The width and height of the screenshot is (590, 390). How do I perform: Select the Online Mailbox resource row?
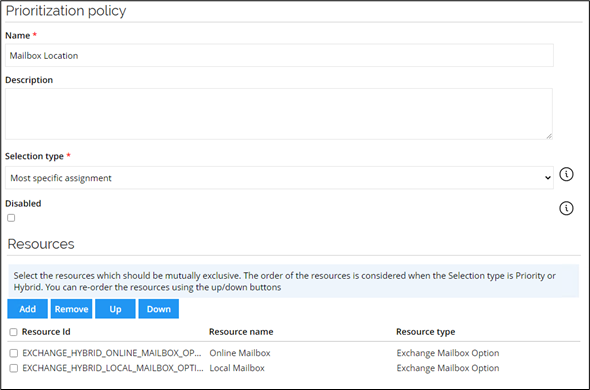coord(293,353)
